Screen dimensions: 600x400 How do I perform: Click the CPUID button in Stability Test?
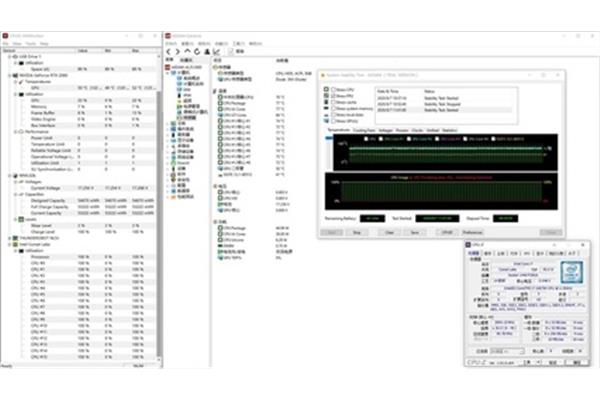447,232
